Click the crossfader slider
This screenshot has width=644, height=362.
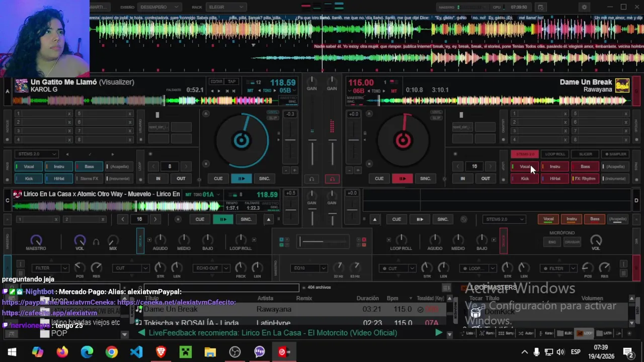tap(322, 242)
